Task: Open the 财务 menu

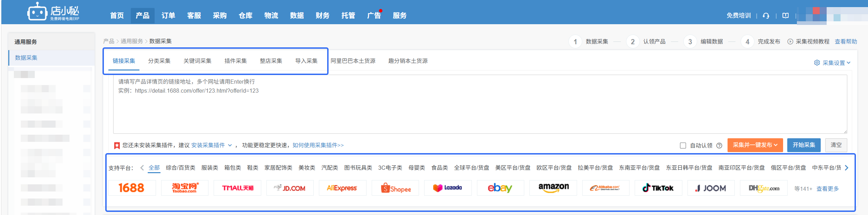Action: coord(323,16)
